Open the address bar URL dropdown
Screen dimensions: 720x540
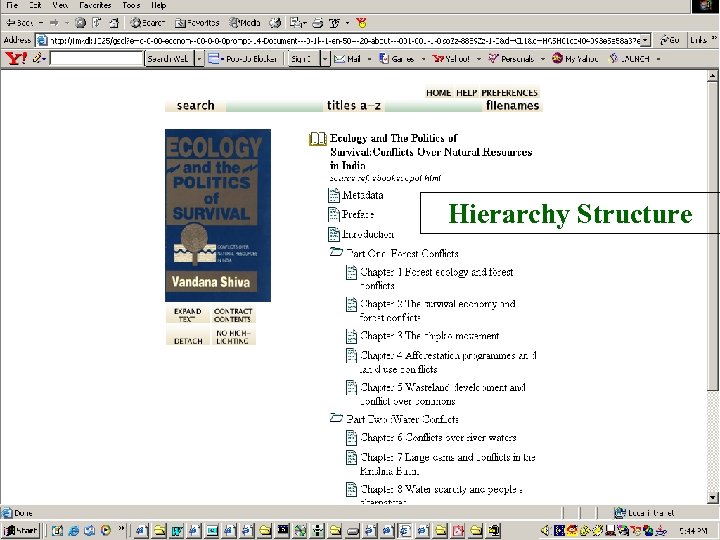(646, 40)
